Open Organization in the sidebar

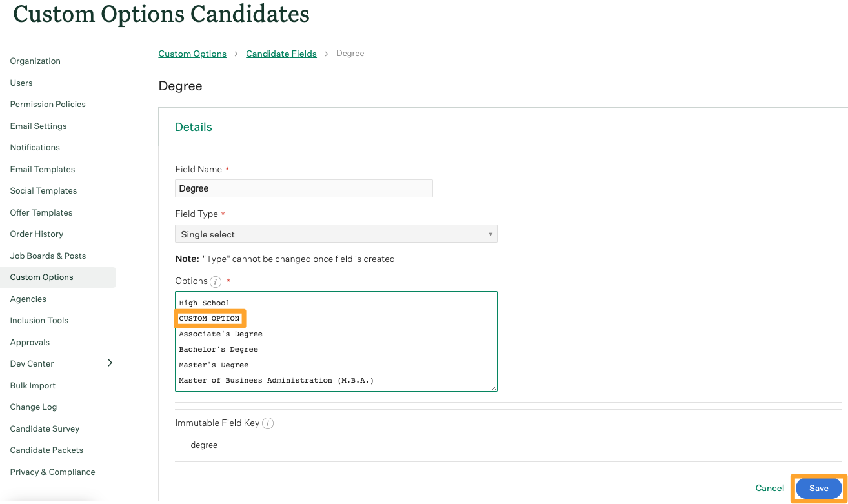pos(35,61)
